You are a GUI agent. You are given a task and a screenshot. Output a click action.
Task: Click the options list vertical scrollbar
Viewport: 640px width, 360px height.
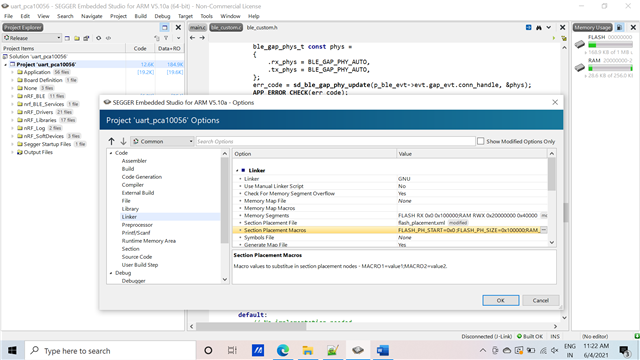click(551, 174)
